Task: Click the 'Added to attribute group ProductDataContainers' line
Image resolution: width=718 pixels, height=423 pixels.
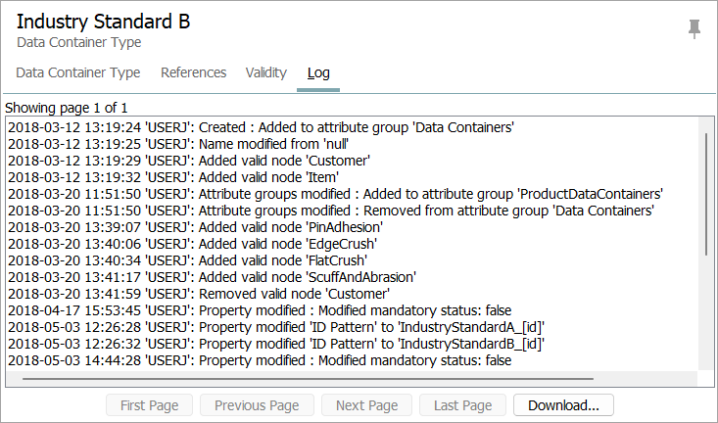Action: (335, 194)
